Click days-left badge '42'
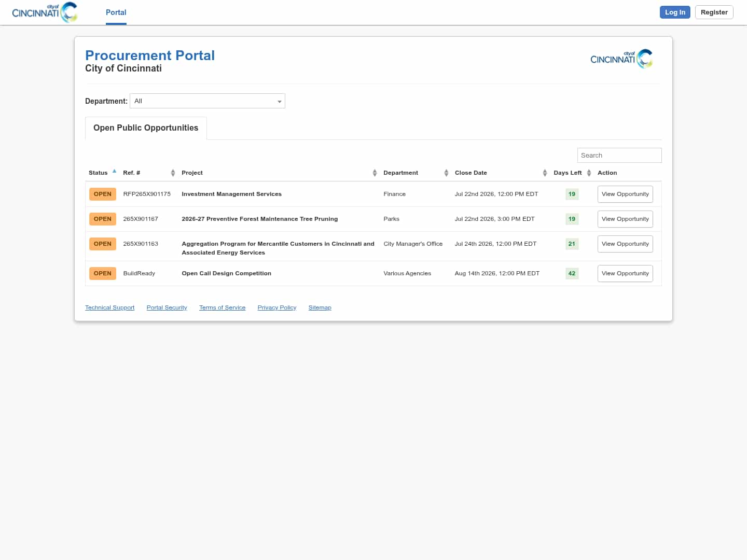Screen dimensions: 747x560 point(572,274)
